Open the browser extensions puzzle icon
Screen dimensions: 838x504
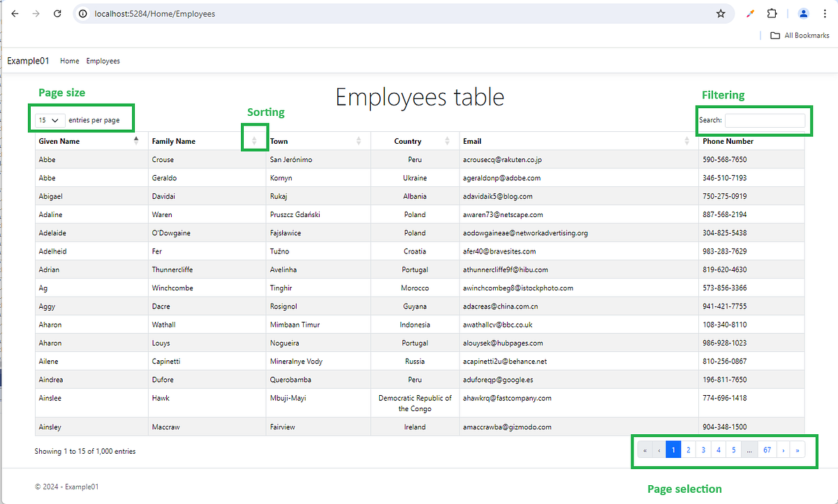click(772, 13)
